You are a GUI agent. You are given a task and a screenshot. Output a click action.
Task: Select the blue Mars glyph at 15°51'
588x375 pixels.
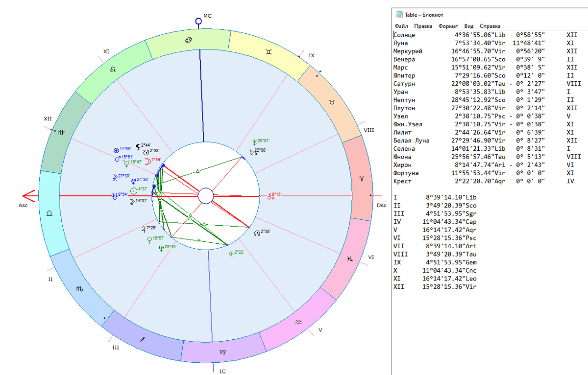click(x=117, y=158)
